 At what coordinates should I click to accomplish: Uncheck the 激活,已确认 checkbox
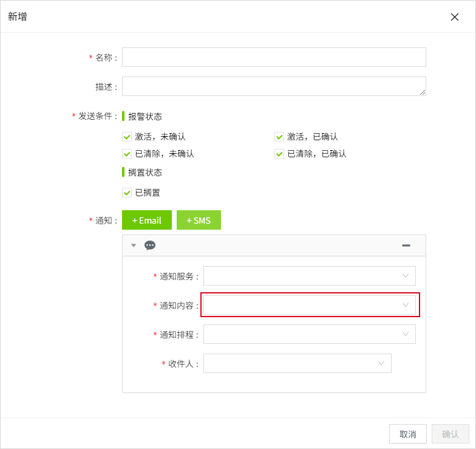click(x=279, y=137)
